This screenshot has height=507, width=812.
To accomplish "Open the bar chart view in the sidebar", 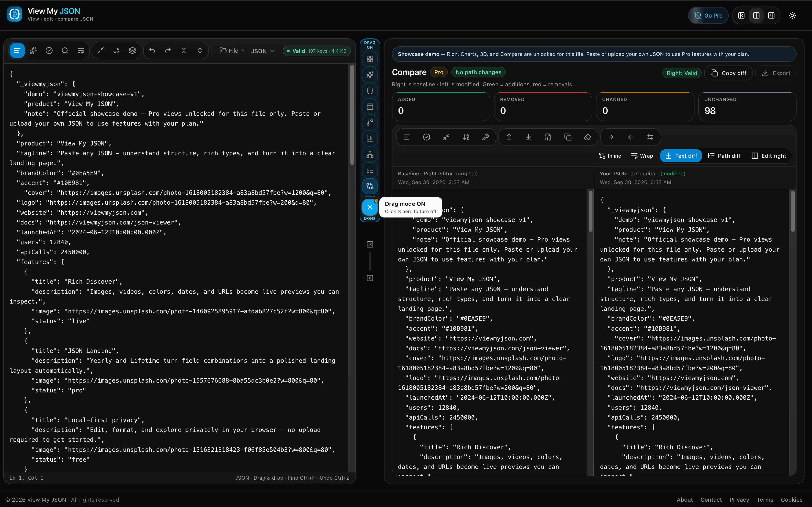I will click(370, 138).
